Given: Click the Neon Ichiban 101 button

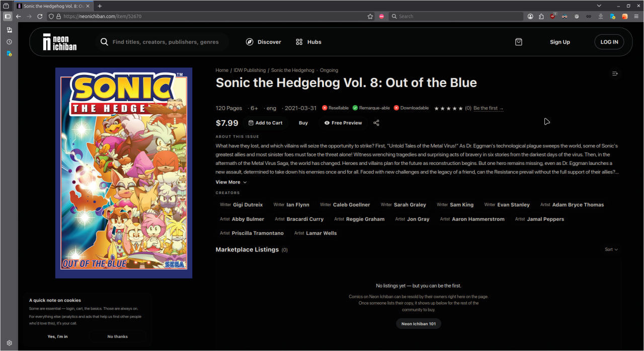Looking at the screenshot, I should tap(419, 324).
